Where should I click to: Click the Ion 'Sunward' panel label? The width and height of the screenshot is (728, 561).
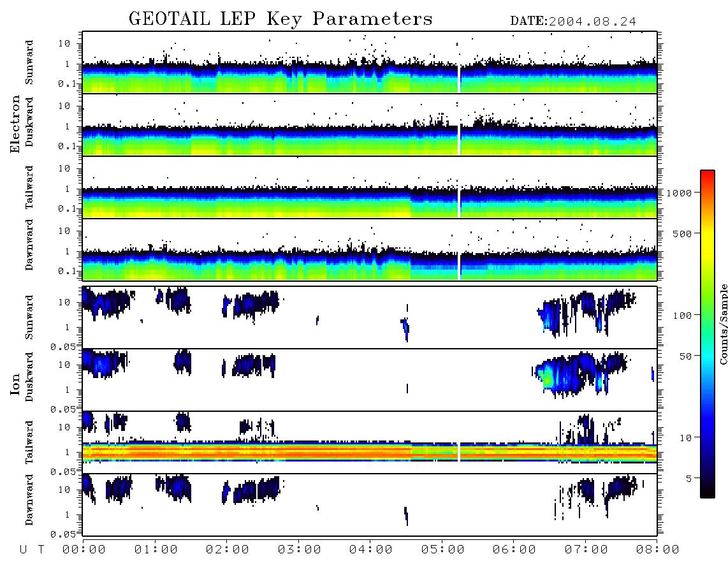[x=29, y=317]
